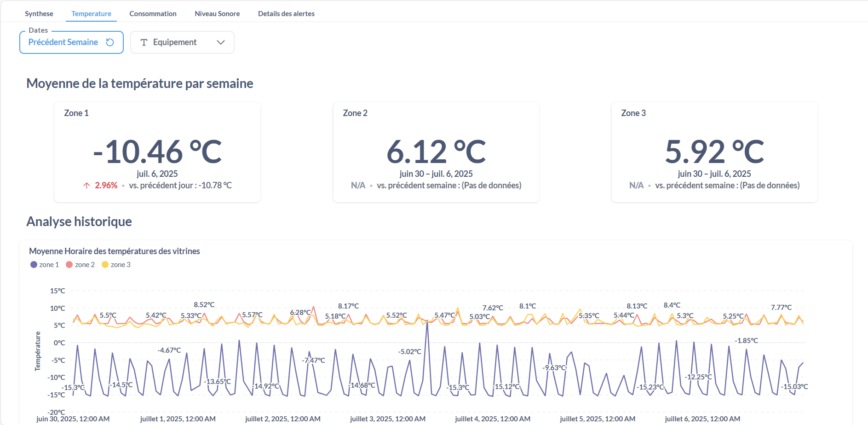Viewport: 868px width, 425px height.
Task: View the Details des alertes tab
Action: pos(286,13)
